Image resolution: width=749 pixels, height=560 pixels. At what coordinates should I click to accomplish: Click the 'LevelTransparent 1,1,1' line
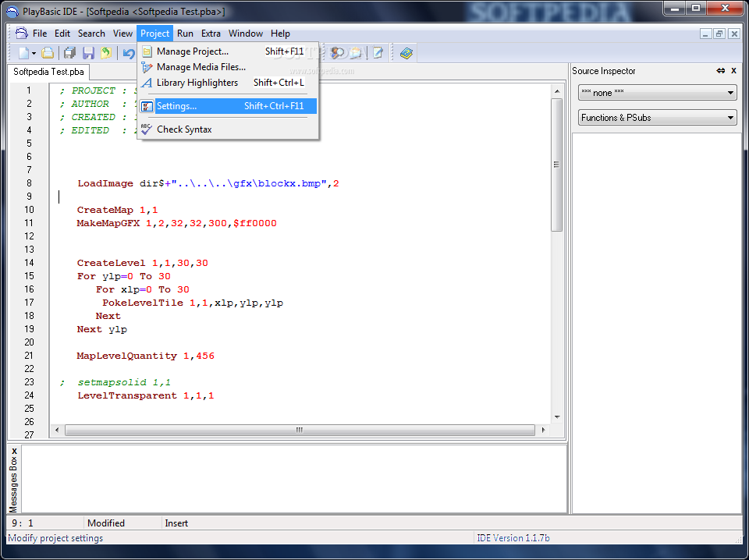point(146,395)
